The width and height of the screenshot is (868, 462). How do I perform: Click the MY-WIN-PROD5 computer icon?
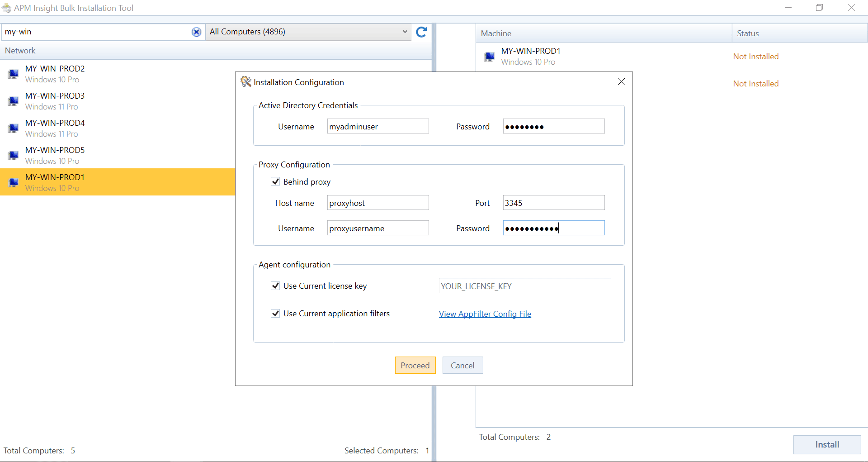point(13,155)
